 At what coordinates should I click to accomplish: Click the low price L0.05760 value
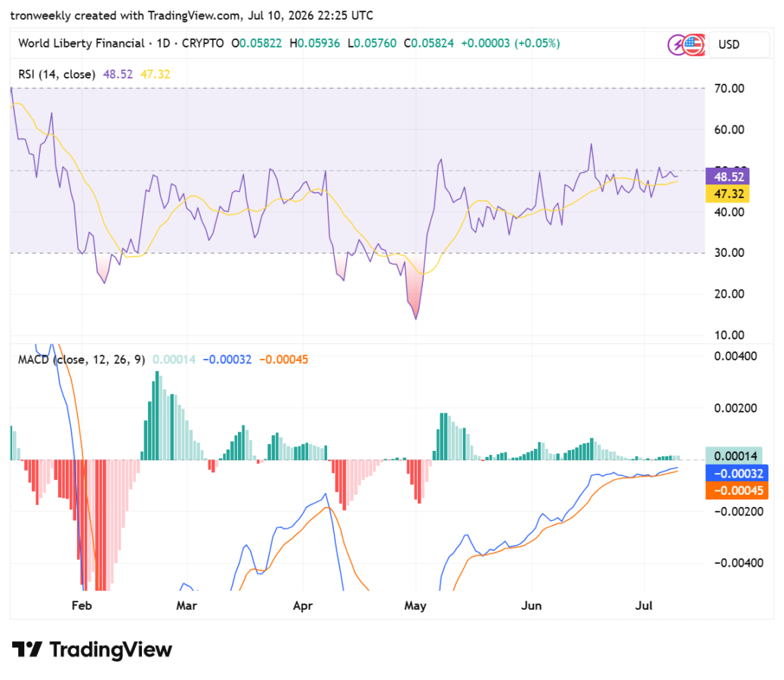[372, 44]
